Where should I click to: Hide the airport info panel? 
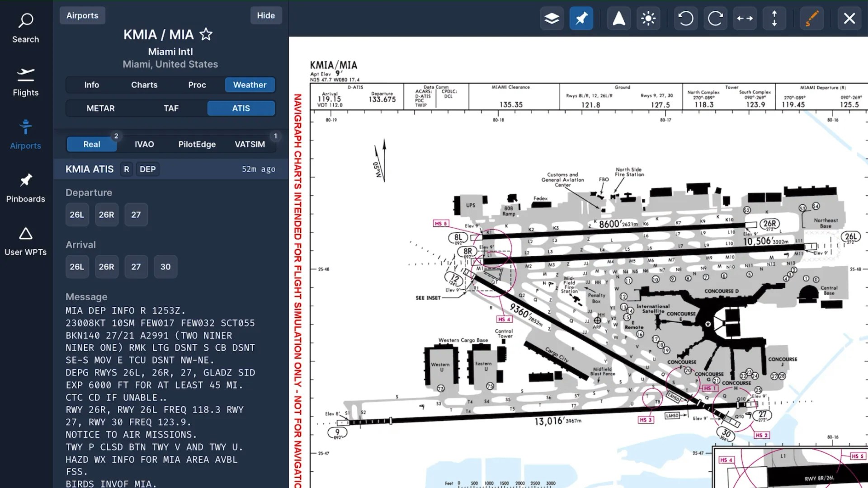pos(266,15)
